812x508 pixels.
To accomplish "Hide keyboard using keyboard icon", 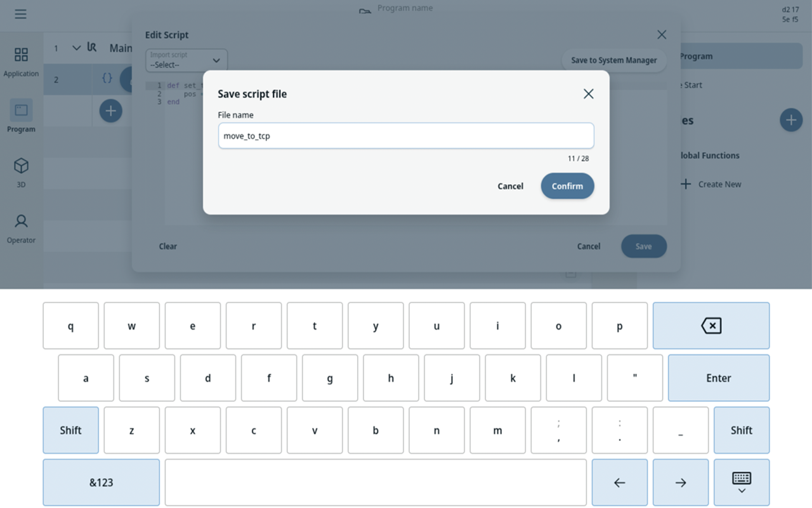I will (742, 483).
